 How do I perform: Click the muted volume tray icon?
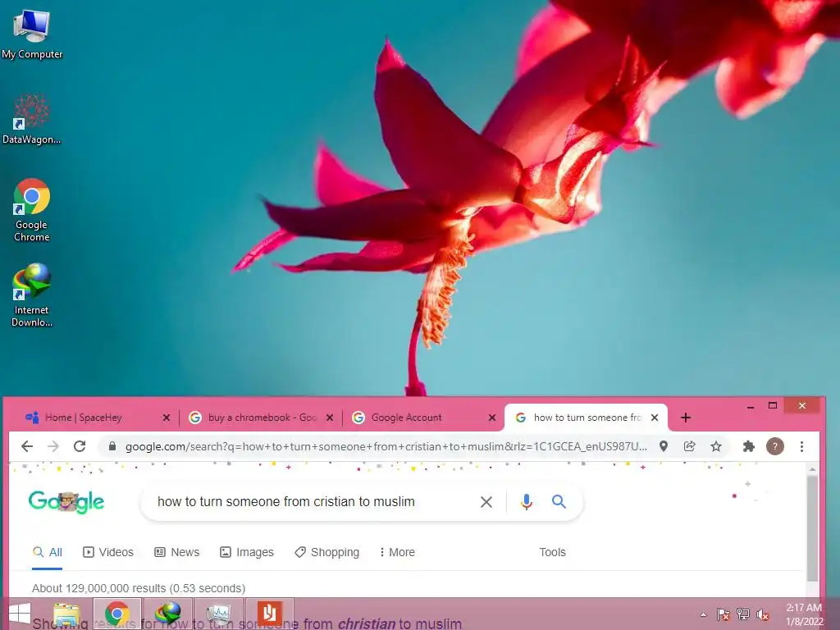(763, 614)
